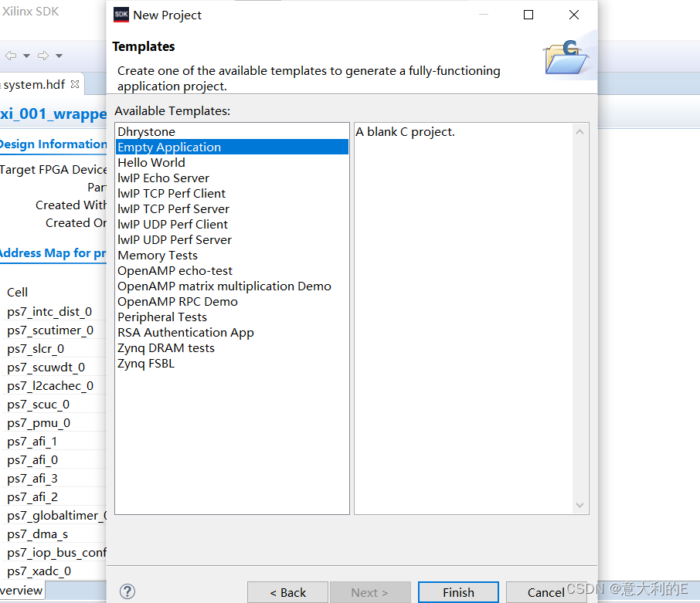Screen dimensions: 700x603
Task: Click the Cancel button
Action: tap(546, 592)
